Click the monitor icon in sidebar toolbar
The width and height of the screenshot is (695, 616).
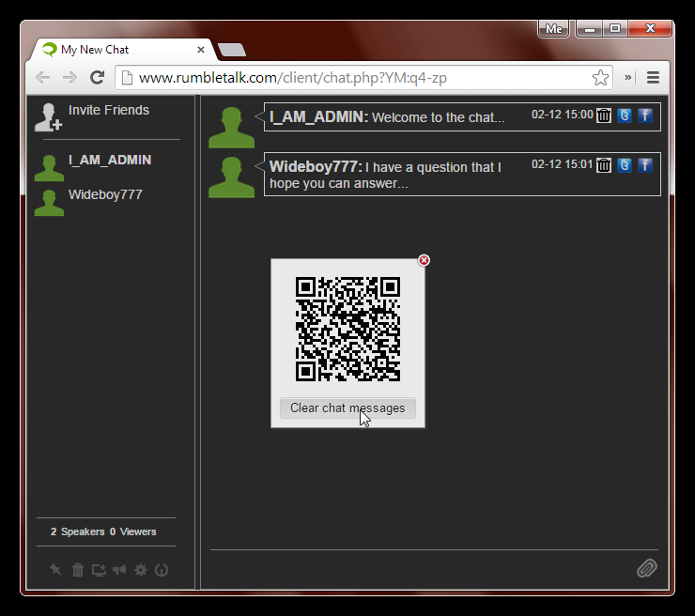99,570
